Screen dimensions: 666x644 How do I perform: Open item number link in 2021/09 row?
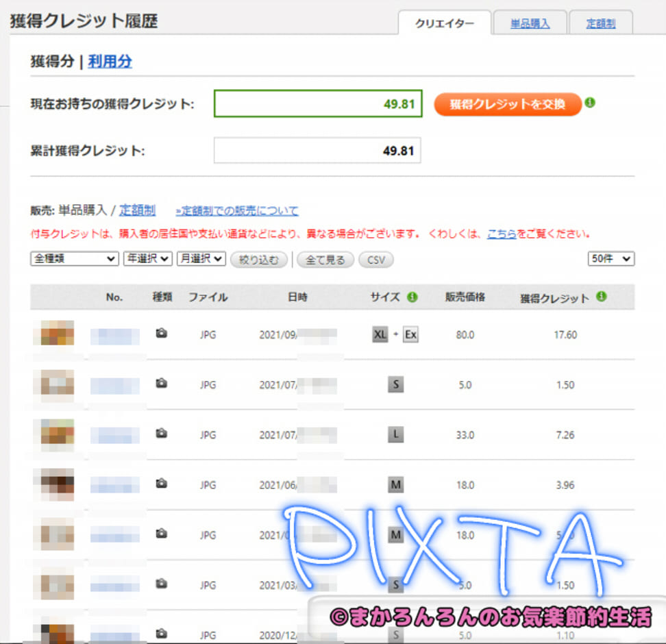click(x=114, y=336)
